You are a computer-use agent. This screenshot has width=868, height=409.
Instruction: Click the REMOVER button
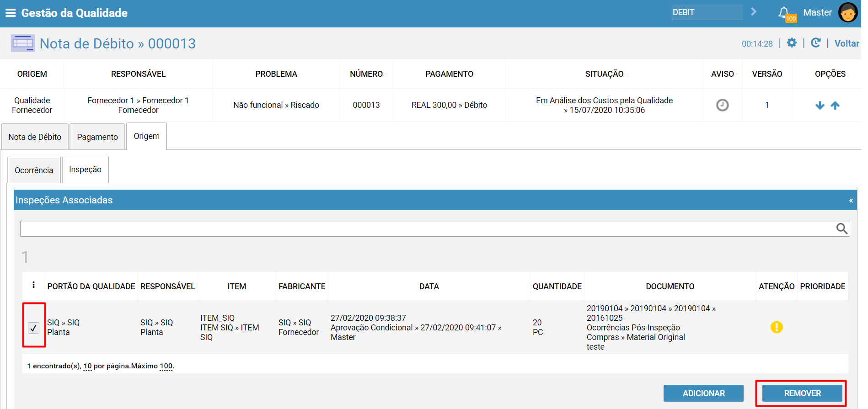tap(802, 393)
